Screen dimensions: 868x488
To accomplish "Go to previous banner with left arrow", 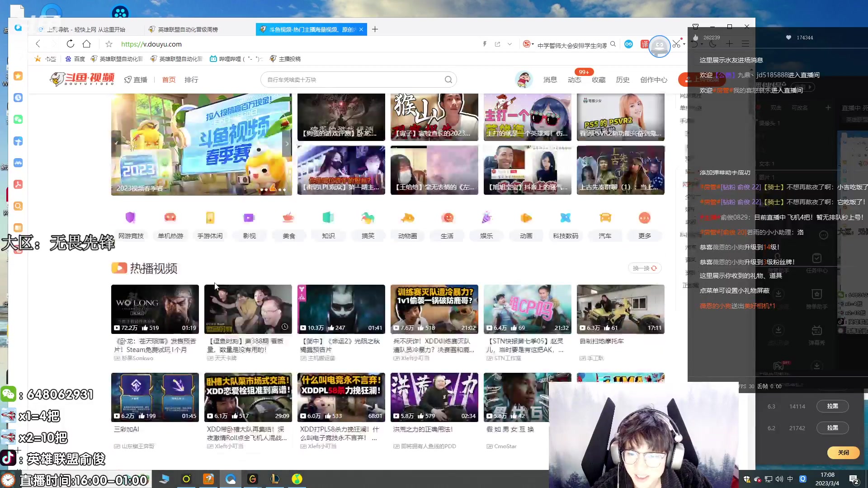I will click(117, 143).
